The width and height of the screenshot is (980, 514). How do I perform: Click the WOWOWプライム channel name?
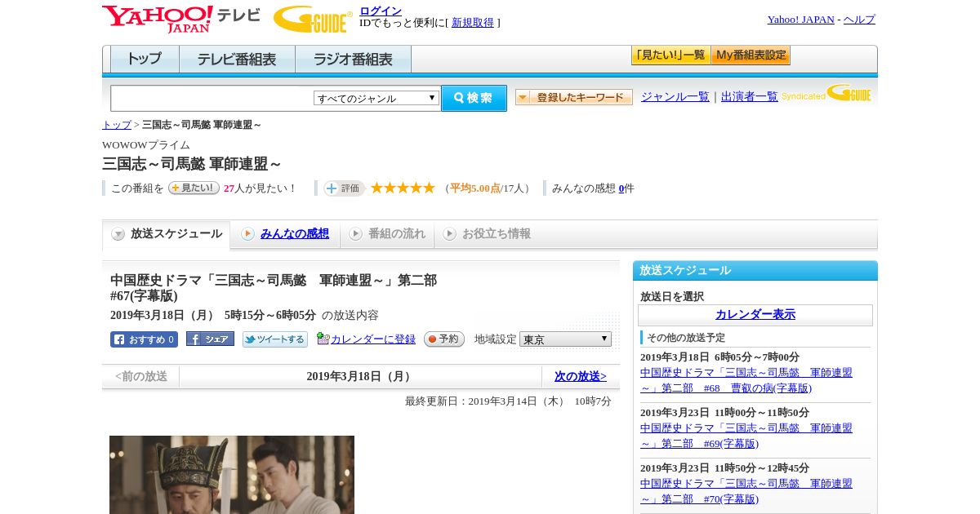click(x=146, y=145)
